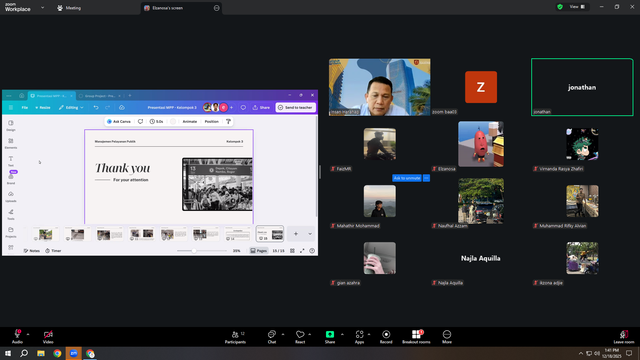Click Ask Canva in the toolbar
Viewport: 640px width, 360px height.
[x=119, y=121]
